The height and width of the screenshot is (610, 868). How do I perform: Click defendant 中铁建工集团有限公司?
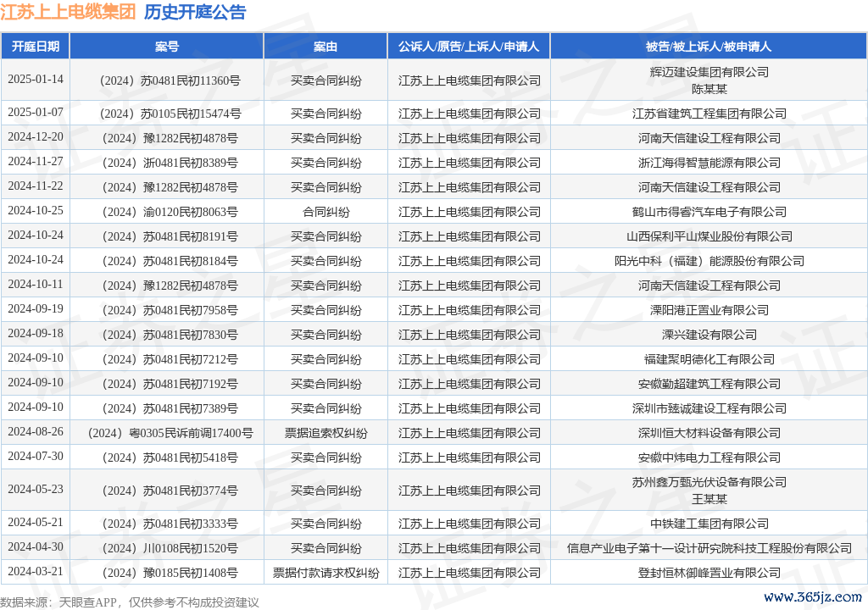pos(709,524)
